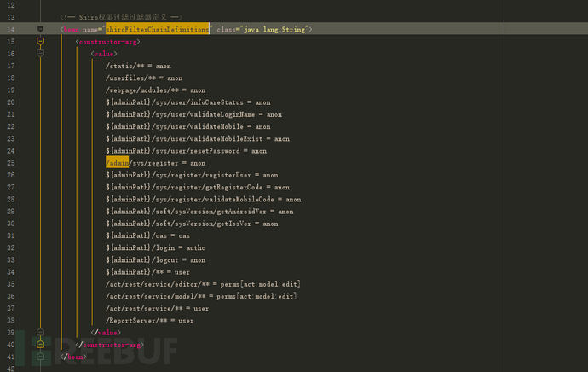Screen dimensions: 588x372
Task: Click the ${adminPath}/cas = cas line
Action: click(147, 235)
